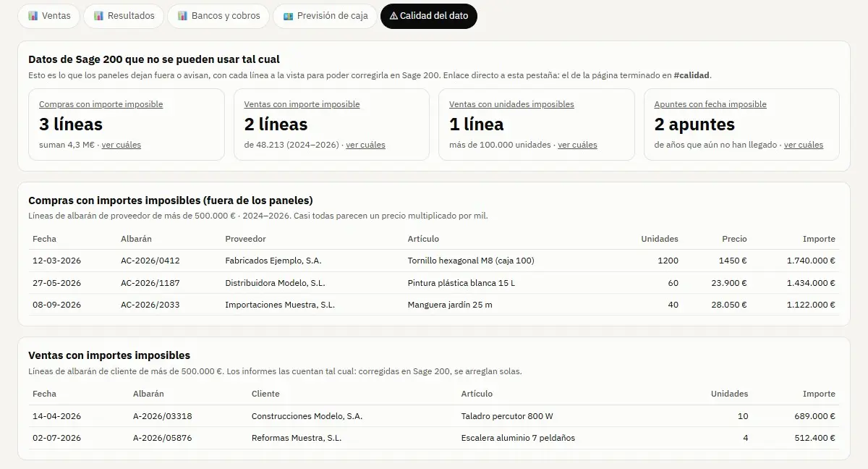The height and width of the screenshot is (469, 868).
Task: Click the date 12-03-2026
Action: coord(56,261)
